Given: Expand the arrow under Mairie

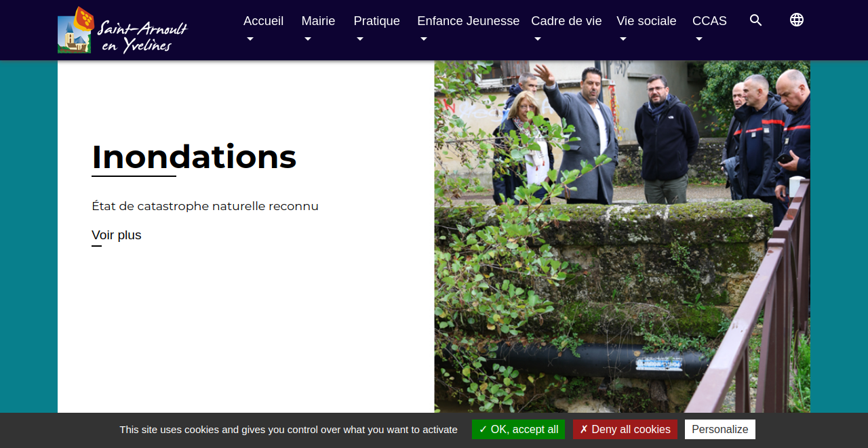Looking at the screenshot, I should (308, 39).
